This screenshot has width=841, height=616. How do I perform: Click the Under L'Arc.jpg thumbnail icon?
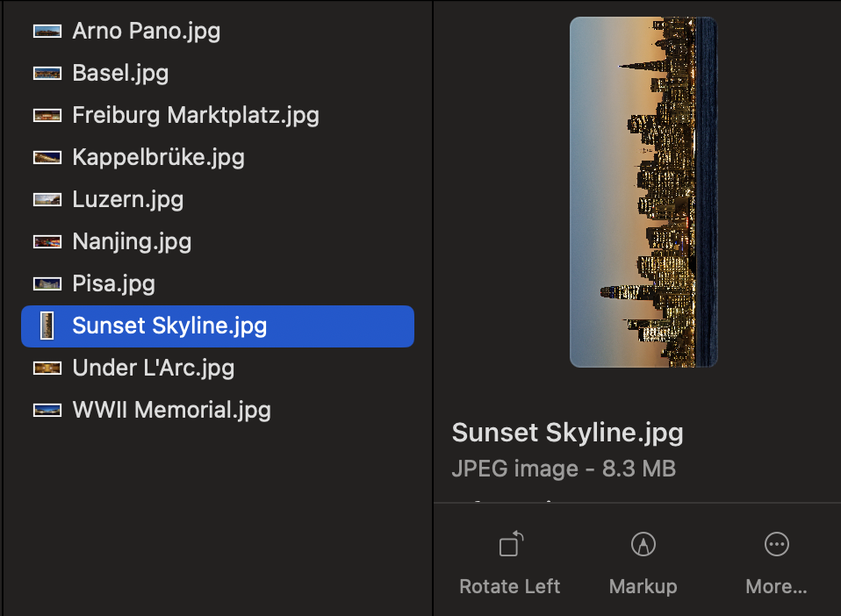[x=47, y=369]
